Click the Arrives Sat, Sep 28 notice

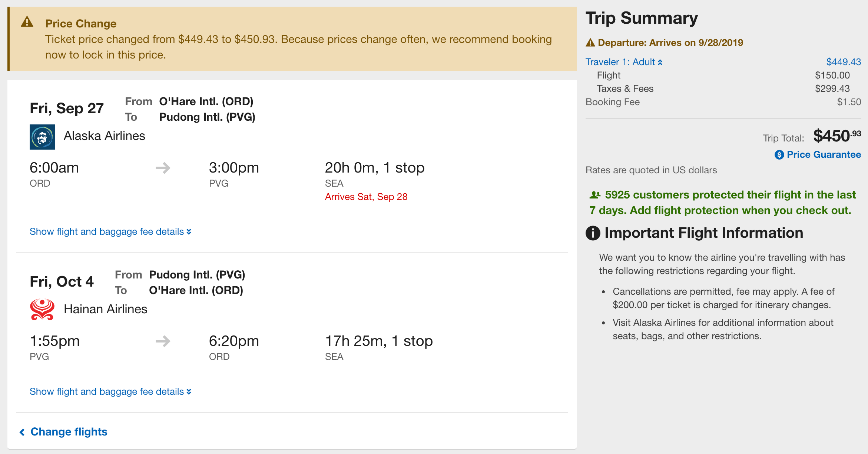point(366,197)
